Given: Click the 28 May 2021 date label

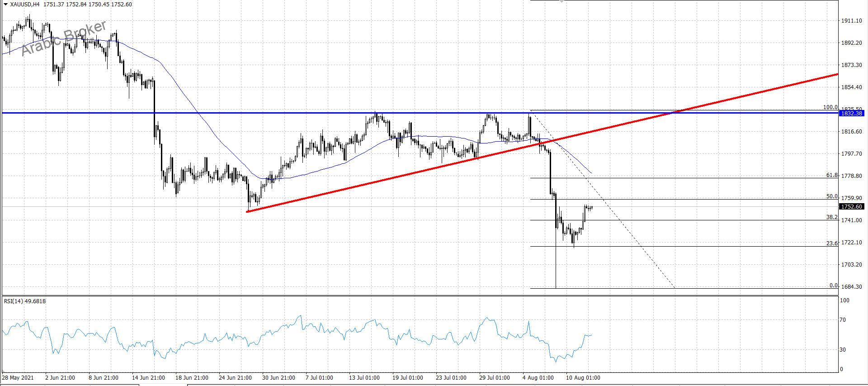Looking at the screenshot, I should coord(18,378).
